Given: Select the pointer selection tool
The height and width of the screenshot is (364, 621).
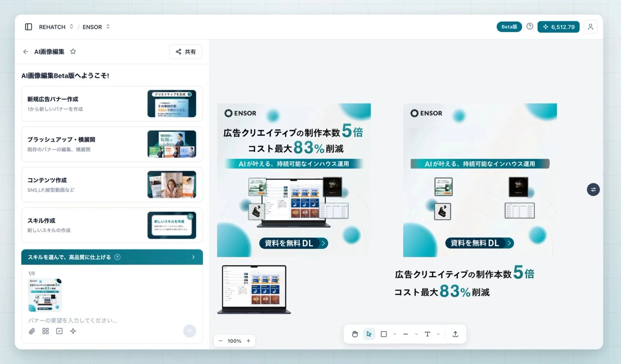Looking at the screenshot, I should point(369,334).
